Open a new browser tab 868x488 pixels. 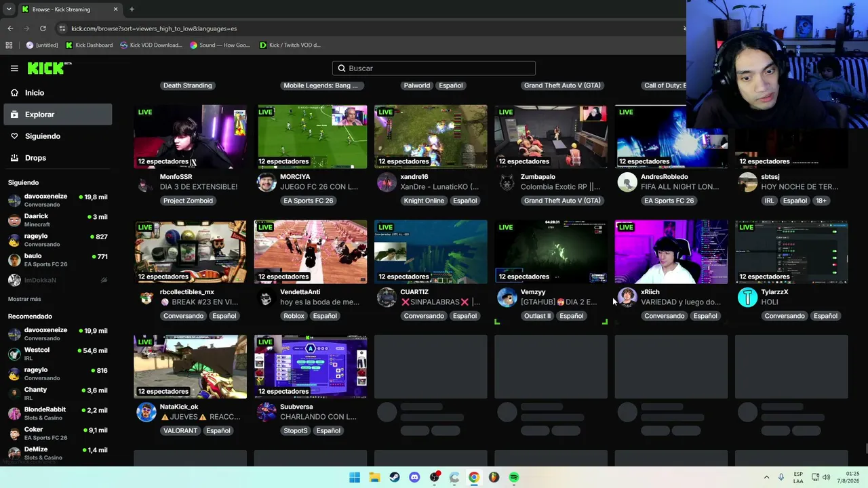(132, 9)
